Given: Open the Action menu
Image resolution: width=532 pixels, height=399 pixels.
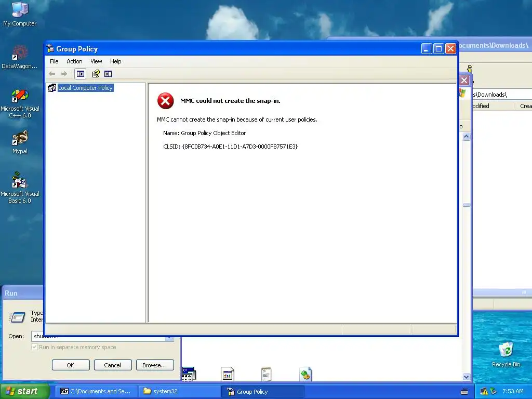Looking at the screenshot, I should (74, 61).
